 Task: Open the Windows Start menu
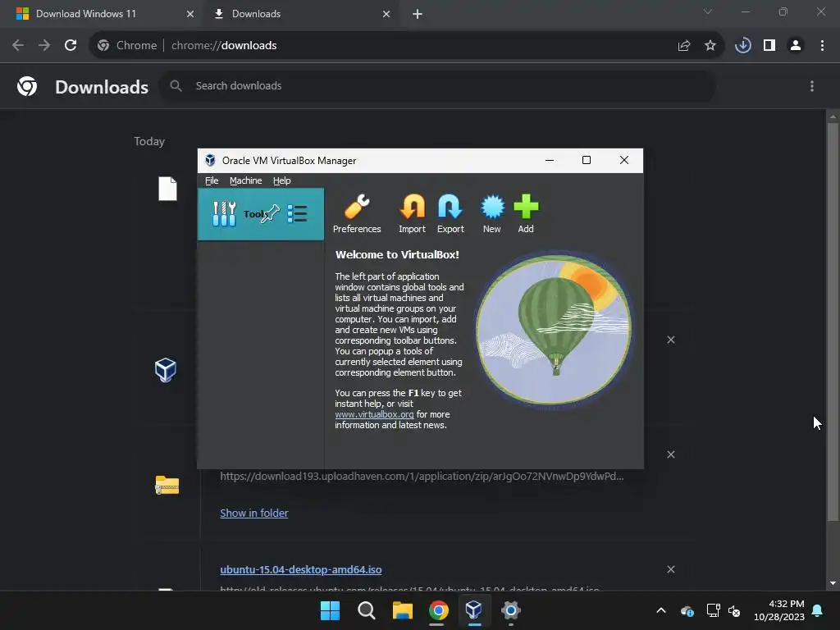tap(330, 610)
